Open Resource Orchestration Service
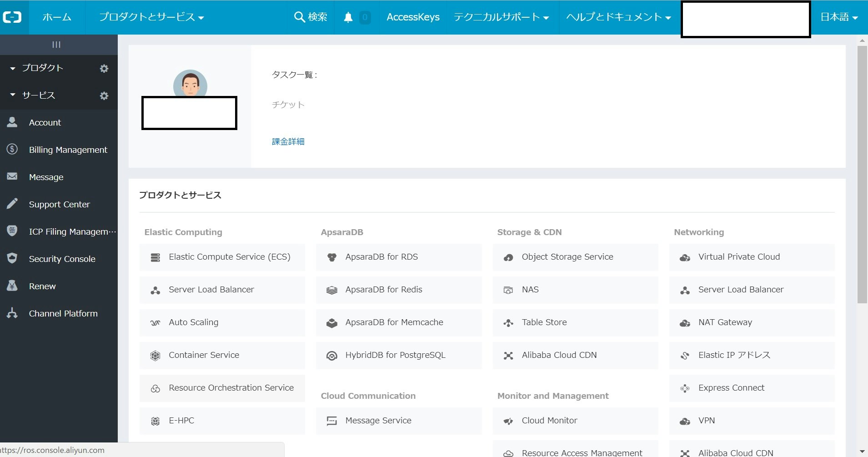This screenshot has width=868, height=457. pyautogui.click(x=222, y=388)
